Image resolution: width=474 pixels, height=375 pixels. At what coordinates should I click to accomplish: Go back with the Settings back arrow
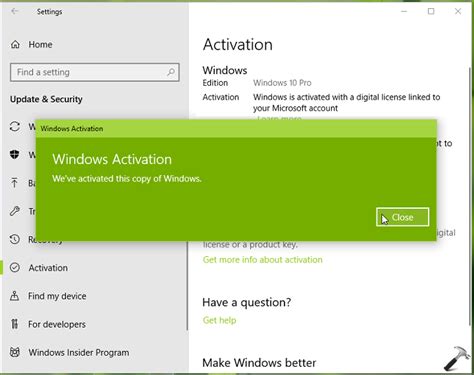point(15,12)
